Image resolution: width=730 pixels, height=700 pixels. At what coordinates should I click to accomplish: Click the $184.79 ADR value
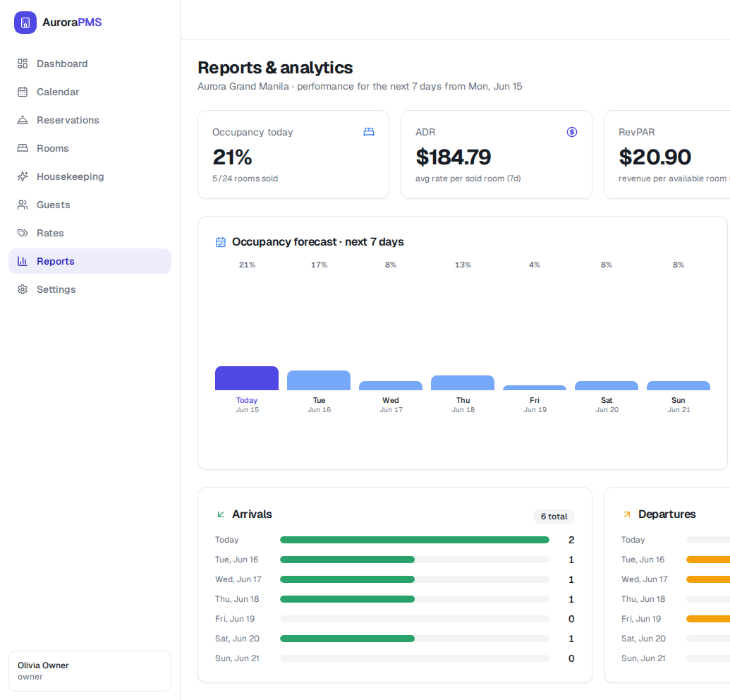click(453, 157)
